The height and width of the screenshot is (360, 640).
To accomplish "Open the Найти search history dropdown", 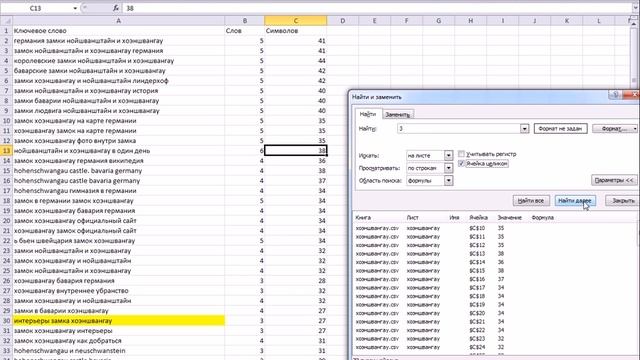I will [524, 129].
